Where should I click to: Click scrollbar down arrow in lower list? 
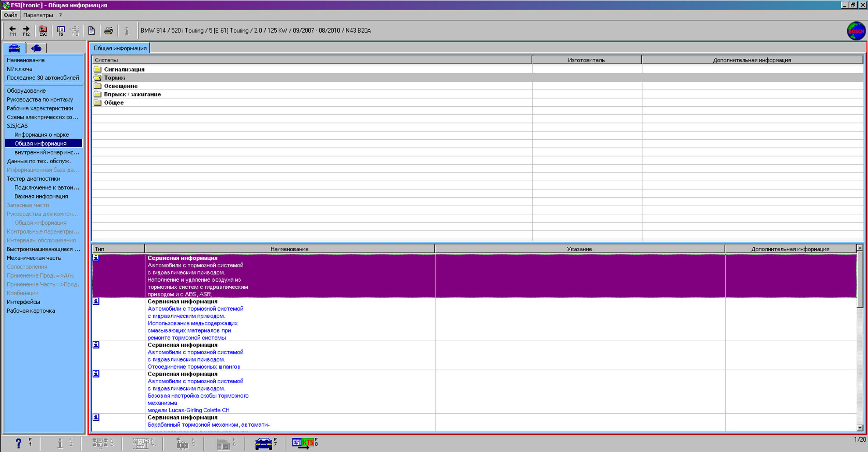[x=860, y=428]
